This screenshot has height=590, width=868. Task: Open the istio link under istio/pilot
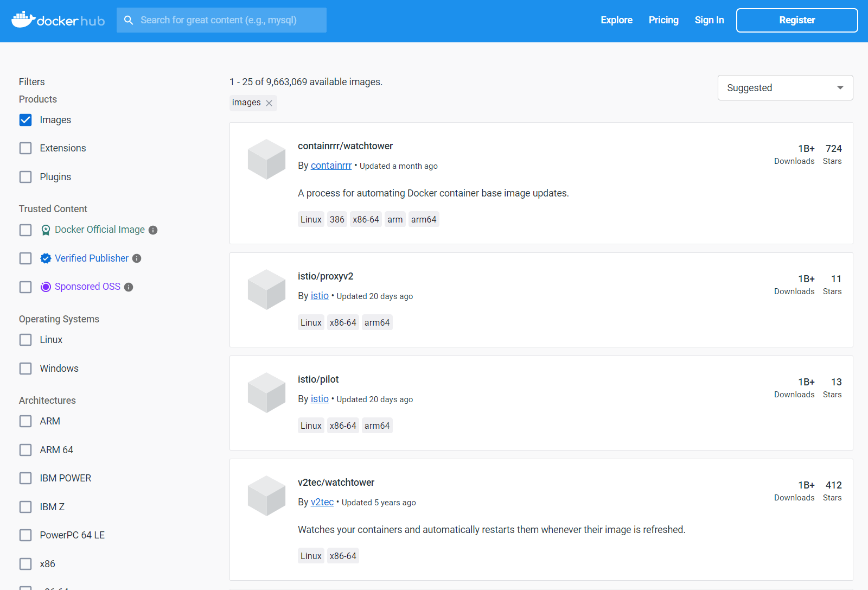click(320, 399)
